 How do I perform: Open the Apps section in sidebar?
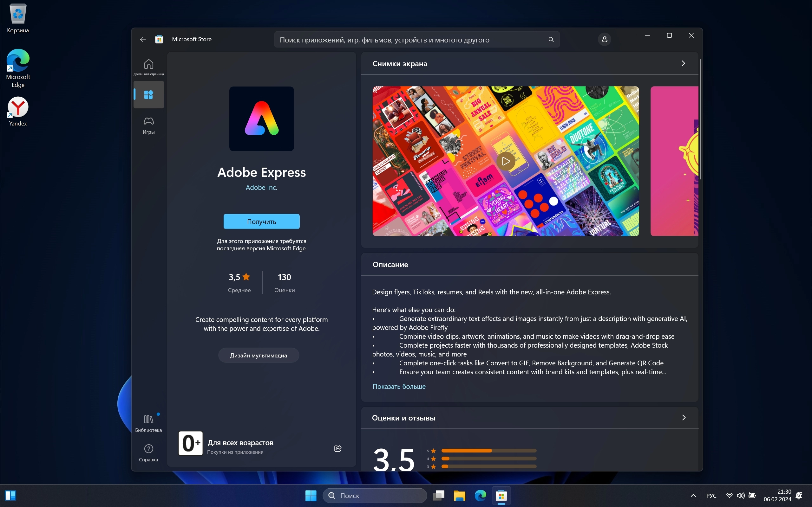(149, 94)
